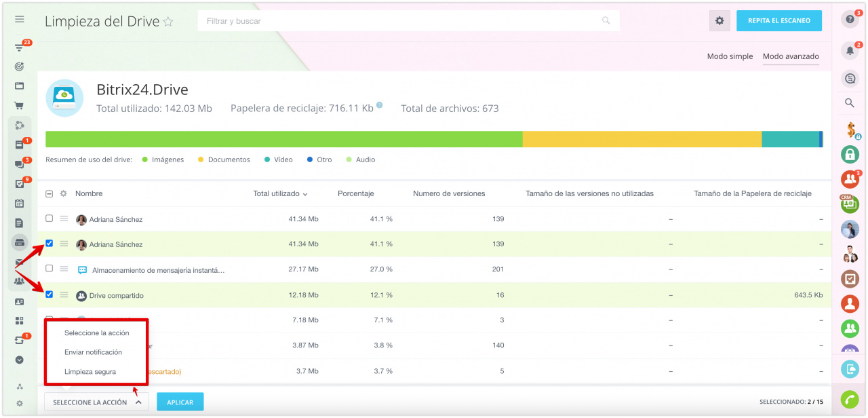
Task: Open the target goals sidebar icon
Action: pos(20,66)
